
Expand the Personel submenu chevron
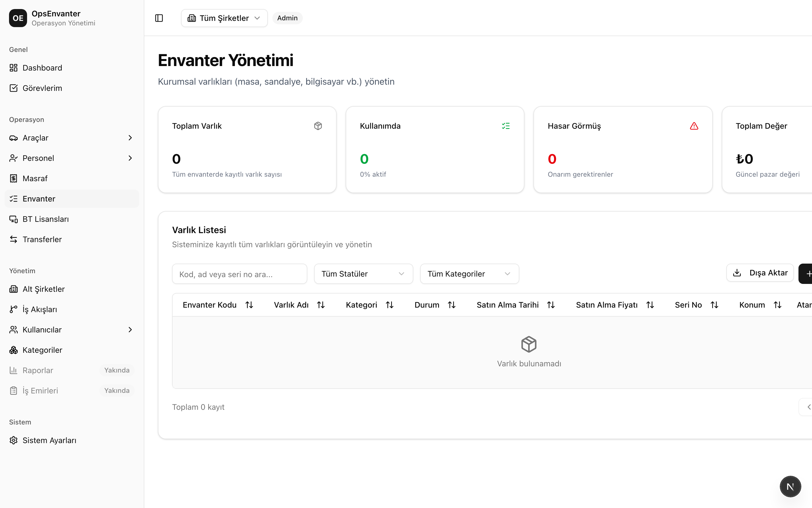pos(130,158)
